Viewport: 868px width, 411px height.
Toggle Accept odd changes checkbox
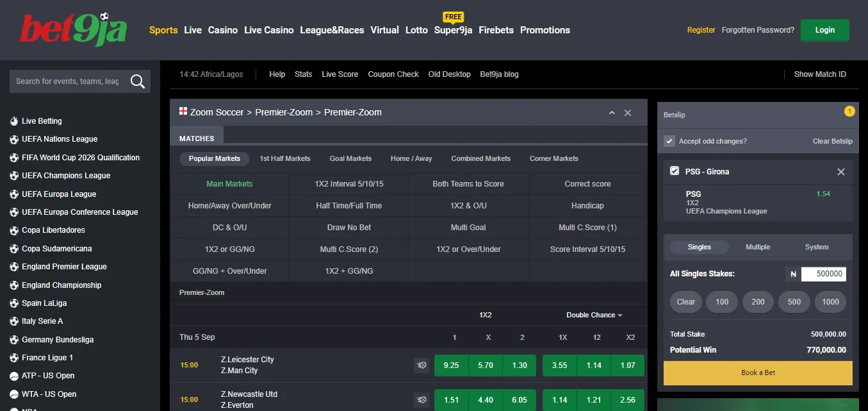click(x=669, y=141)
